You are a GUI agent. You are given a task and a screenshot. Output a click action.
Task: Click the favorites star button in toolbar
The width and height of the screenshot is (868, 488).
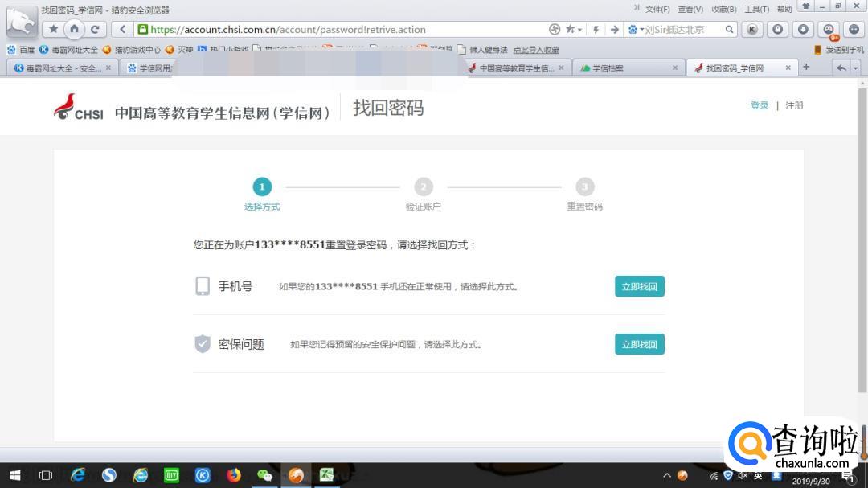click(x=53, y=30)
